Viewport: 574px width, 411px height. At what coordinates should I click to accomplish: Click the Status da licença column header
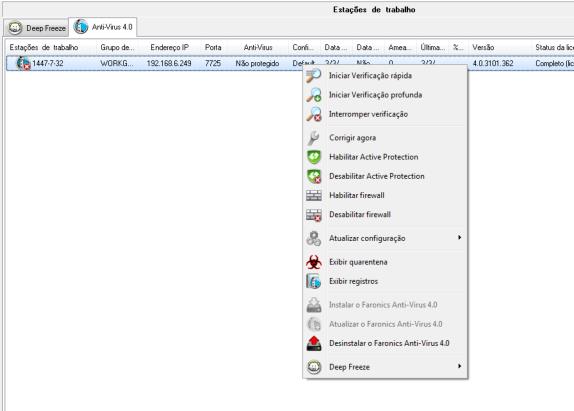click(554, 48)
